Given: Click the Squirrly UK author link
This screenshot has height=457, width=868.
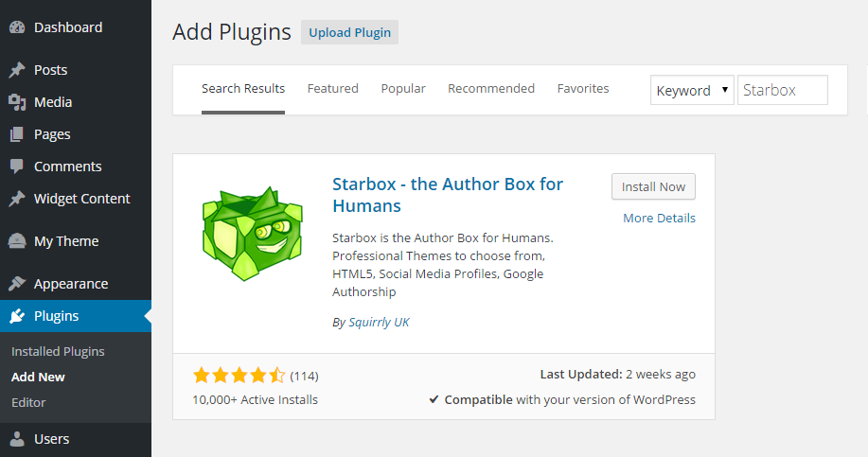Looking at the screenshot, I should click(379, 323).
